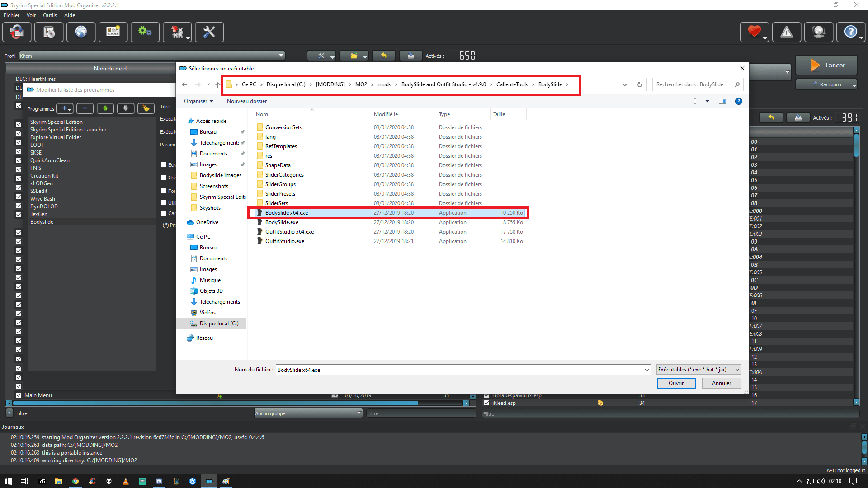Viewport: 868px width, 488px height.
Task: Click the help question mark in dialog
Action: pyautogui.click(x=738, y=101)
